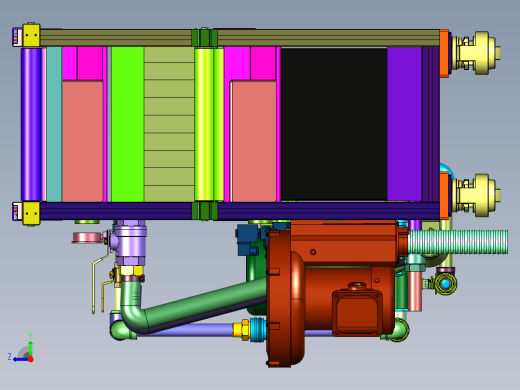Select the blue solenoid valve block
The image size is (520, 390).
click(249, 239)
